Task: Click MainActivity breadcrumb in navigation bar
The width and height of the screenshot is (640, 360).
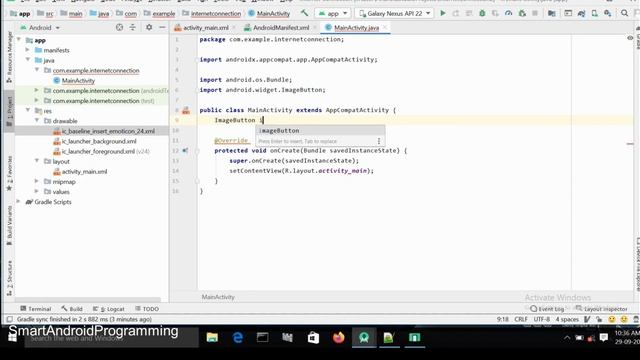Action: 269,13
